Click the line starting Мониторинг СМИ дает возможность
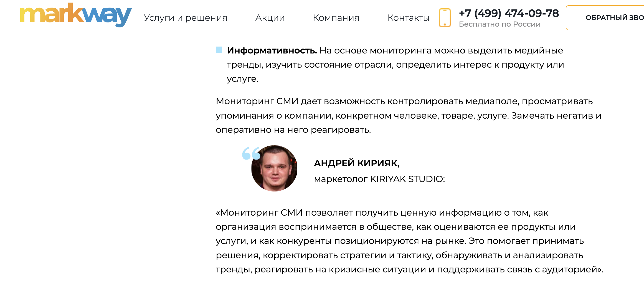The width and height of the screenshot is (644, 281). point(404,101)
